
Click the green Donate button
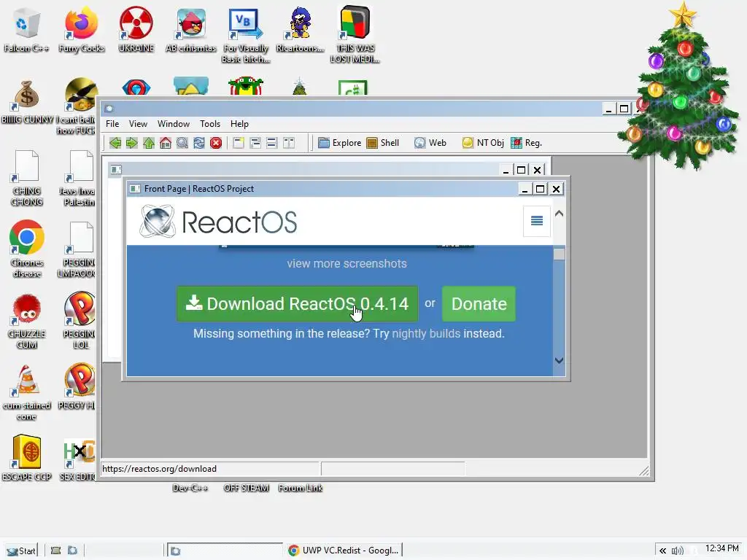479,304
